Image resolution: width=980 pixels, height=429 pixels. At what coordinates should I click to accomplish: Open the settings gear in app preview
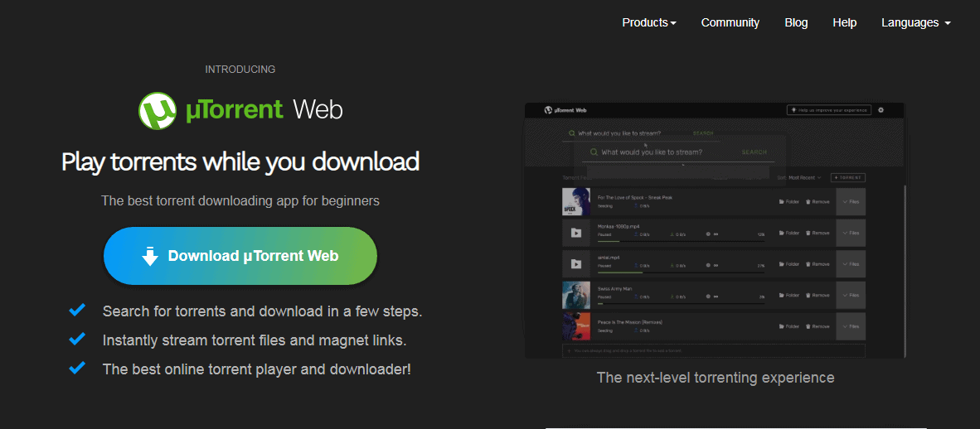(881, 110)
